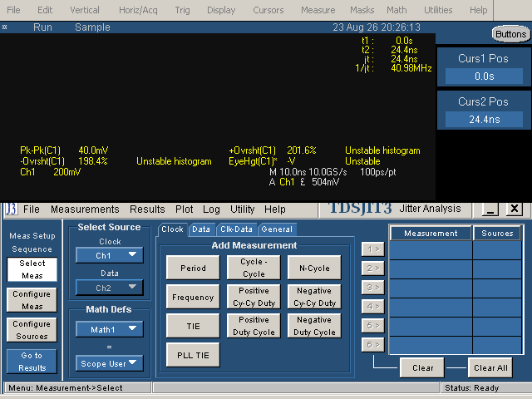This screenshot has height=399, width=532.
Task: Open the Measure menu
Action: coord(318,10)
